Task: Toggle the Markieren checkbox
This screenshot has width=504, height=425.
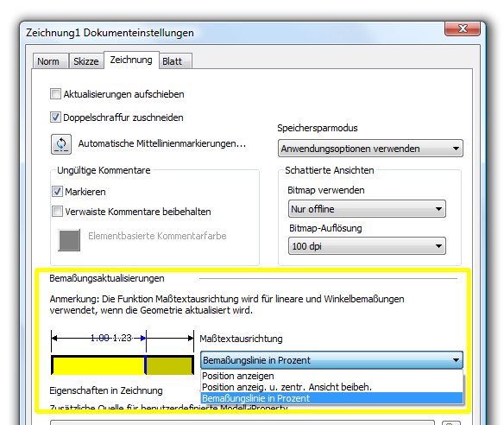Action: [57, 192]
